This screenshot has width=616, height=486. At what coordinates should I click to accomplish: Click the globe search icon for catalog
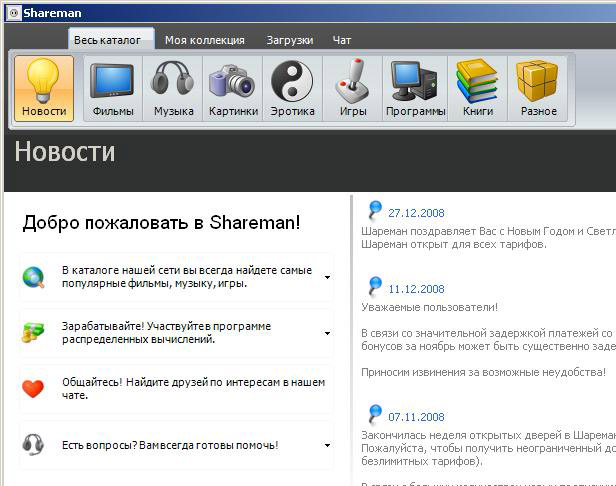(x=33, y=277)
